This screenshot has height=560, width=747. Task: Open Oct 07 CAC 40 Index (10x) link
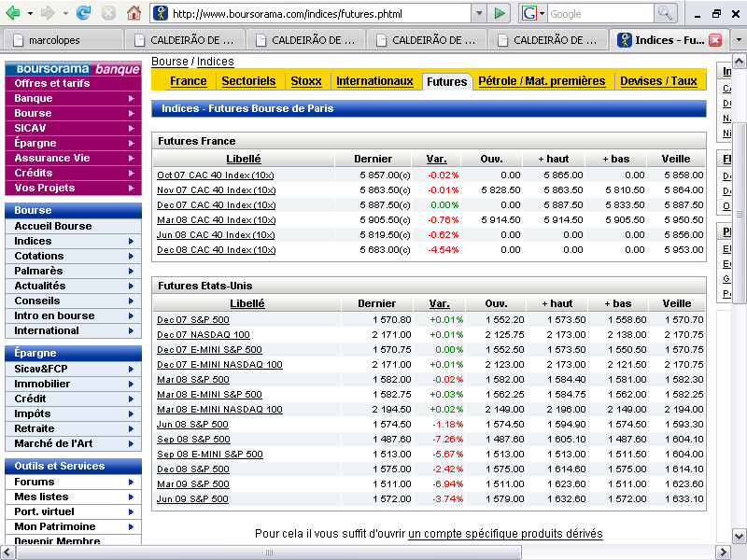(x=216, y=175)
